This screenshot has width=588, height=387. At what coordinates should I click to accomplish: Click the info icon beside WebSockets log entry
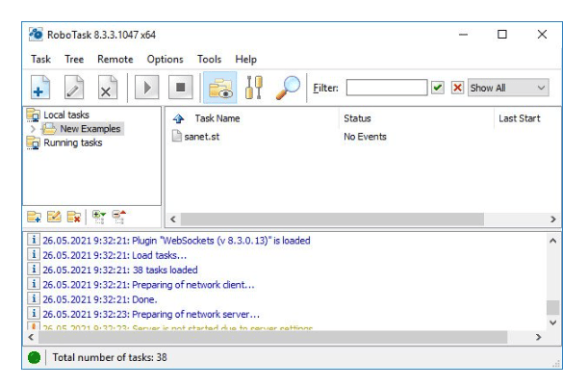pos(34,240)
